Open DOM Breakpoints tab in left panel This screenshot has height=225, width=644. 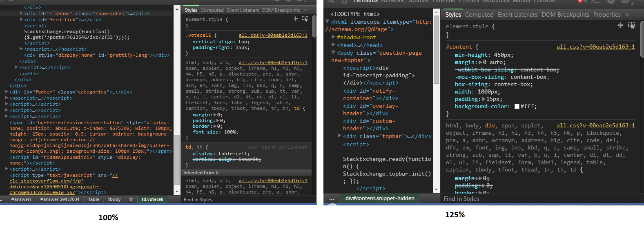click(281, 10)
